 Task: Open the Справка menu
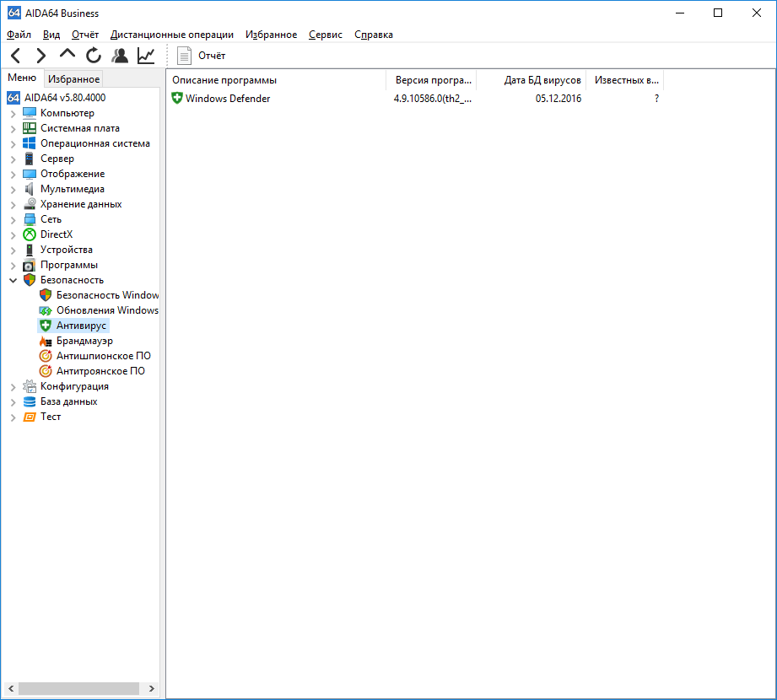[x=374, y=35]
